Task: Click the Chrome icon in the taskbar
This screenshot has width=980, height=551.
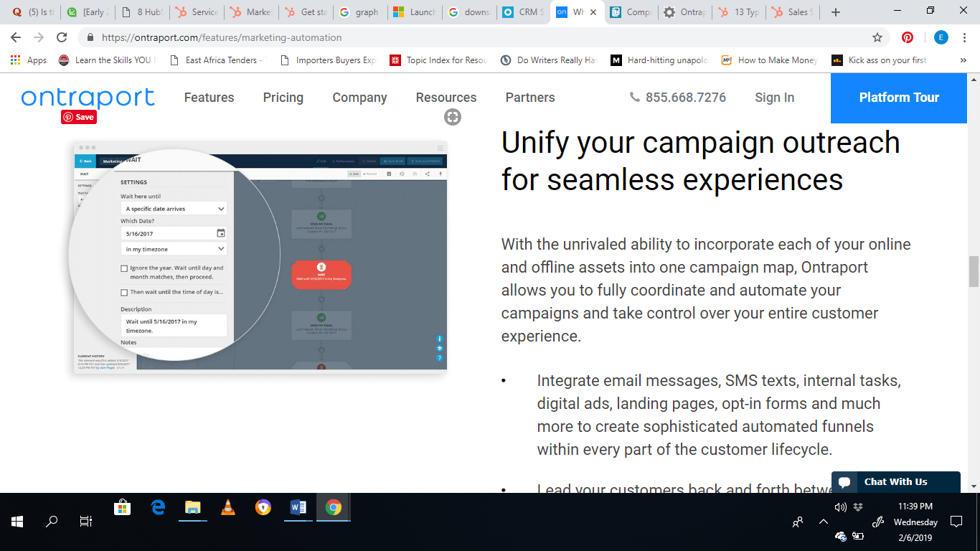Action: [333, 507]
